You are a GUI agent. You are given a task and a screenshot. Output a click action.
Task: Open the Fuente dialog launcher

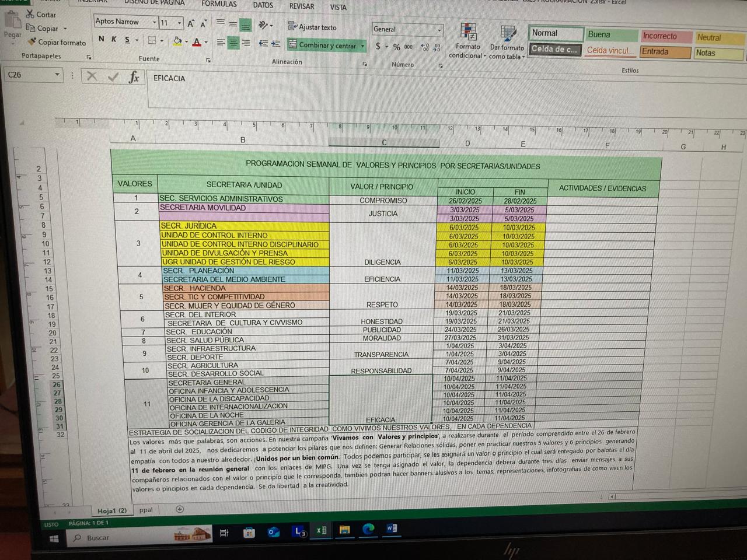pyautogui.click(x=208, y=60)
